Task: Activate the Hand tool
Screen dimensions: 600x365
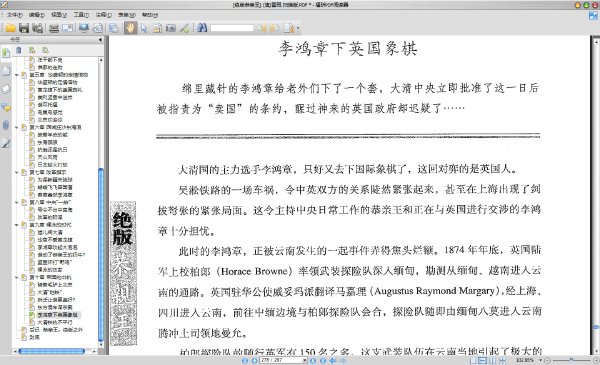Action: (130, 28)
